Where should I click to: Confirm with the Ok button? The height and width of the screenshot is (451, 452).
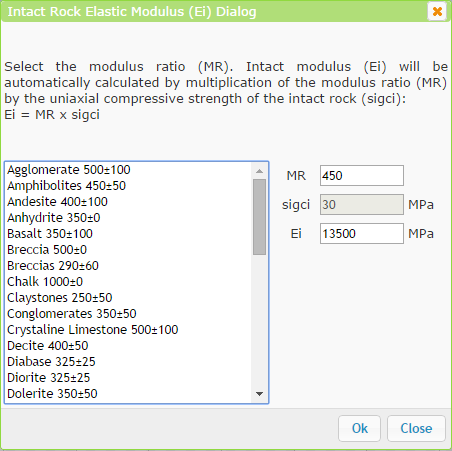(359, 428)
